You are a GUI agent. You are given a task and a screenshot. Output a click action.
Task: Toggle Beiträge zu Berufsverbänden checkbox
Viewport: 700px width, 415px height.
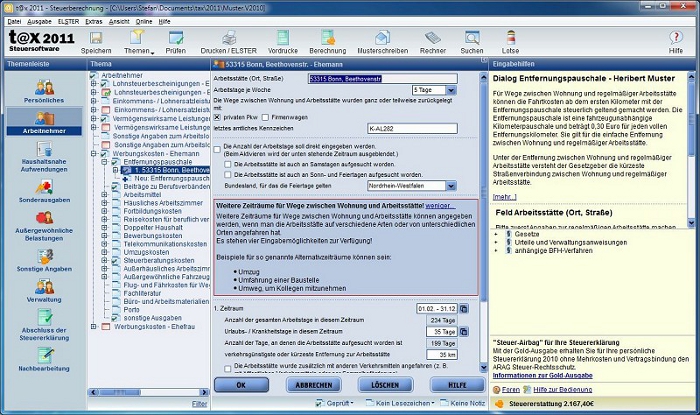[x=116, y=187]
